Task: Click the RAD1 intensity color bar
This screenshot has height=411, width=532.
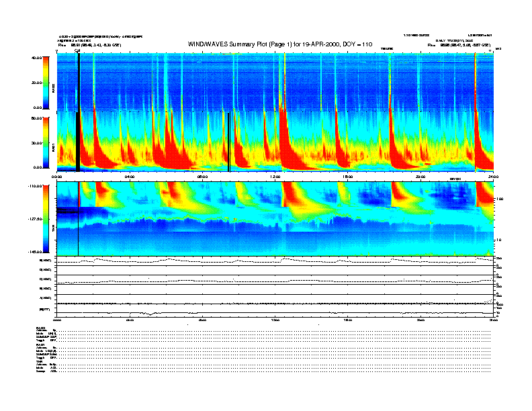Action: [x=46, y=142]
